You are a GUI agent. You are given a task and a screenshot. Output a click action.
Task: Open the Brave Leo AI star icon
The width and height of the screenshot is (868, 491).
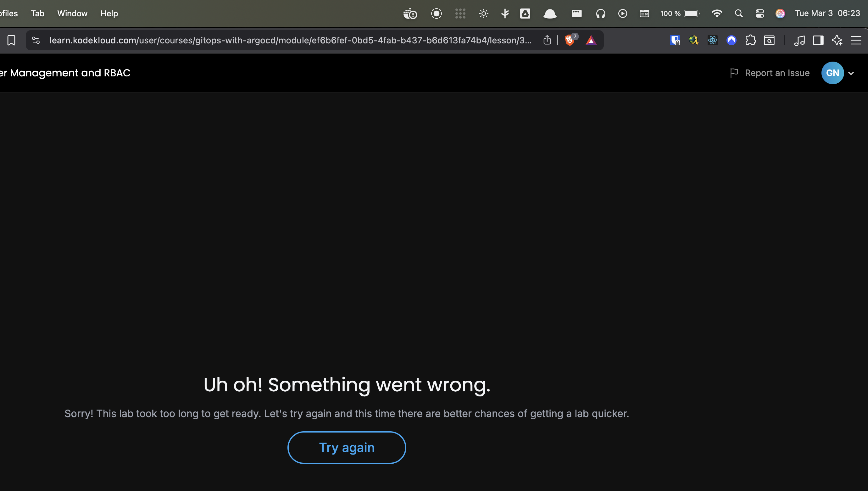point(837,41)
